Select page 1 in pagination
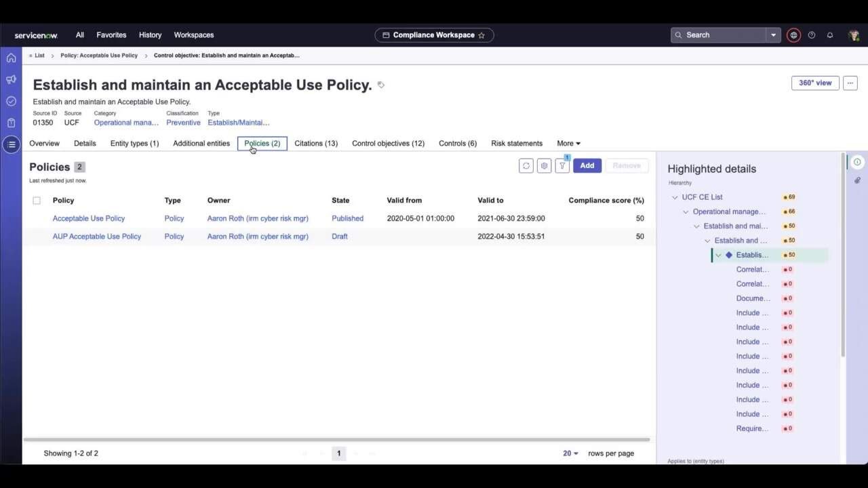 [x=338, y=453]
